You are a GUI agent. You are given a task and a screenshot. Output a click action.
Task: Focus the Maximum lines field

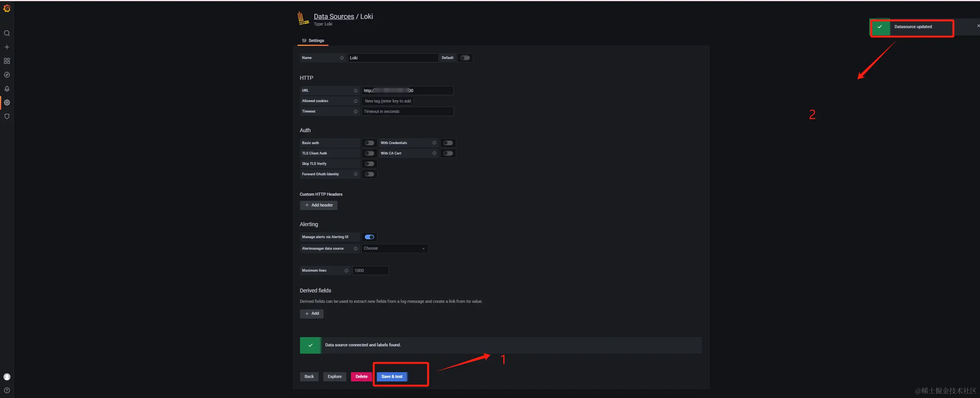point(370,270)
